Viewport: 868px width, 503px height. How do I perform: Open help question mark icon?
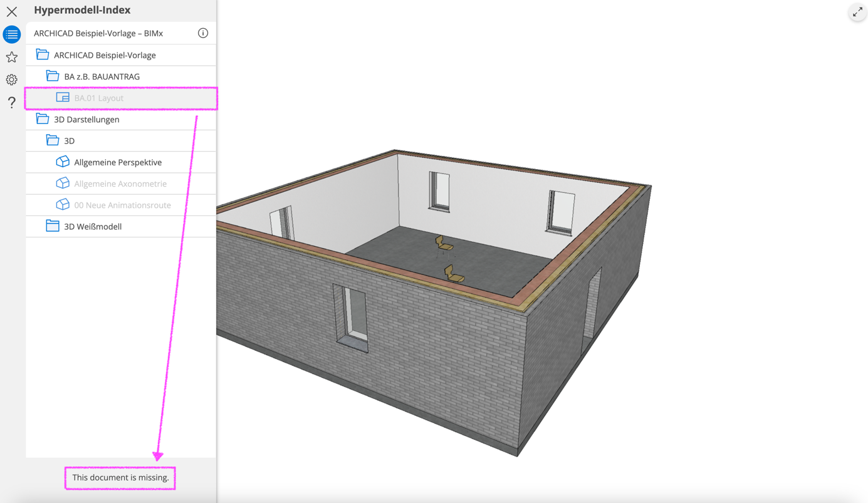[x=12, y=102]
